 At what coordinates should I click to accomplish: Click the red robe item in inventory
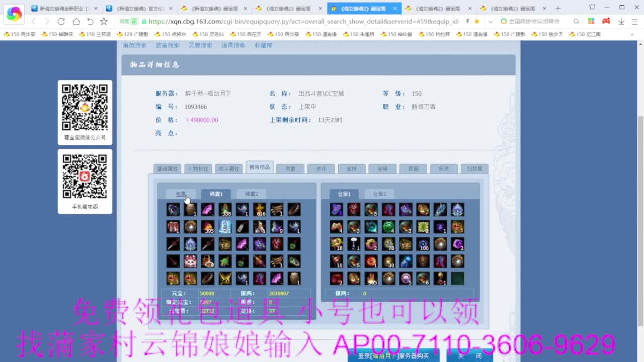tap(173, 227)
